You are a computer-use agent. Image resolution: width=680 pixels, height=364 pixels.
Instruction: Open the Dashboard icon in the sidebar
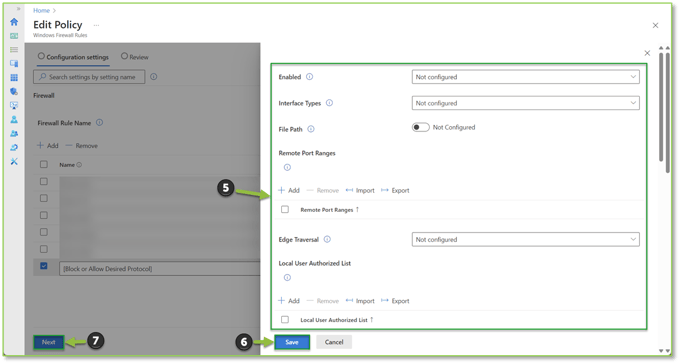pos(14,36)
